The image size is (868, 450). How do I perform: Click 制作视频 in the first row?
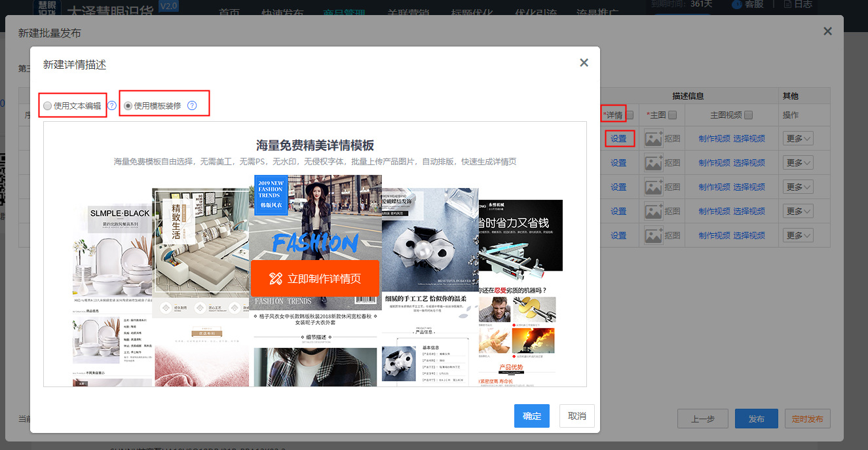[714, 139]
